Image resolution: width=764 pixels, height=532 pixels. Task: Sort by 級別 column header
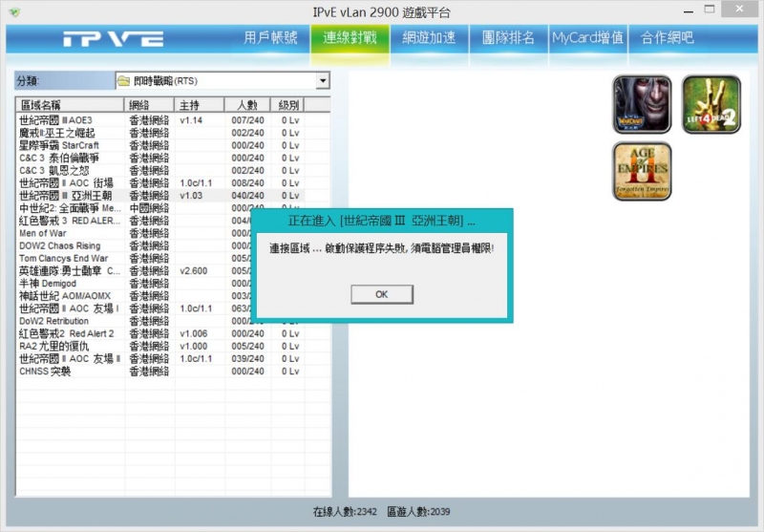click(287, 105)
